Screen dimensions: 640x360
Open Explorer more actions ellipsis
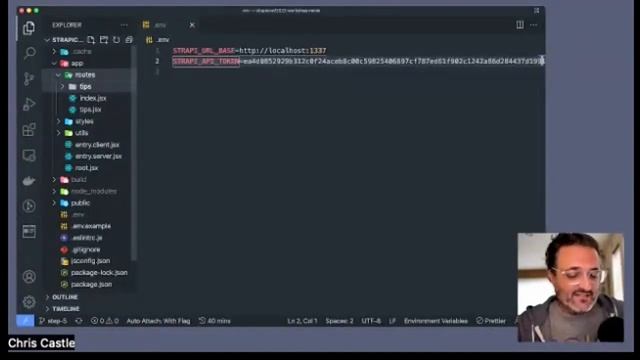point(124,25)
